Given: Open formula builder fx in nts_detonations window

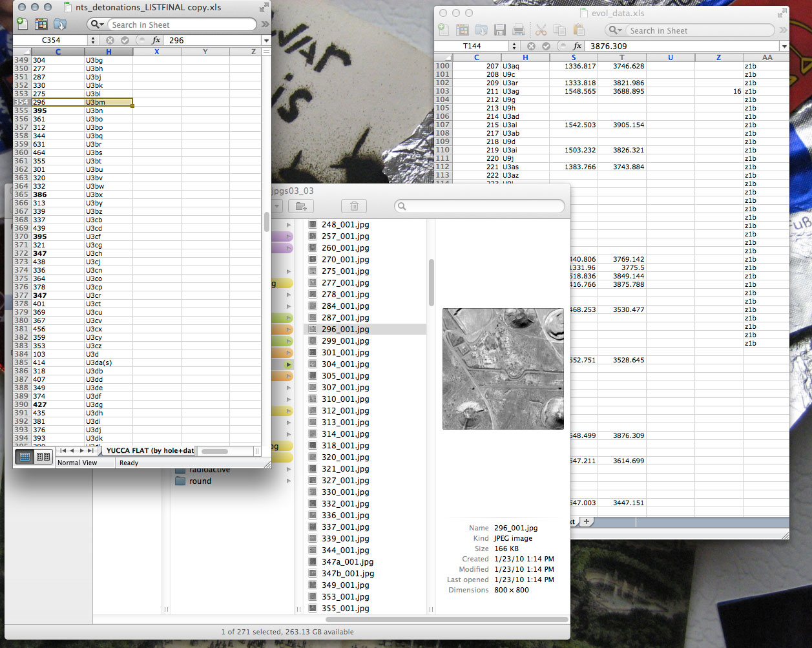Looking at the screenshot, I should [x=156, y=40].
